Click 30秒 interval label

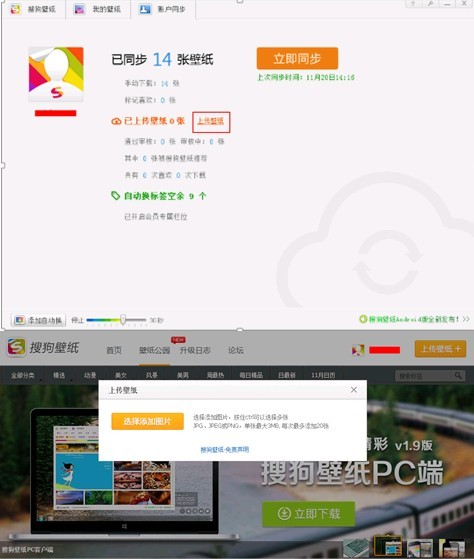click(156, 320)
